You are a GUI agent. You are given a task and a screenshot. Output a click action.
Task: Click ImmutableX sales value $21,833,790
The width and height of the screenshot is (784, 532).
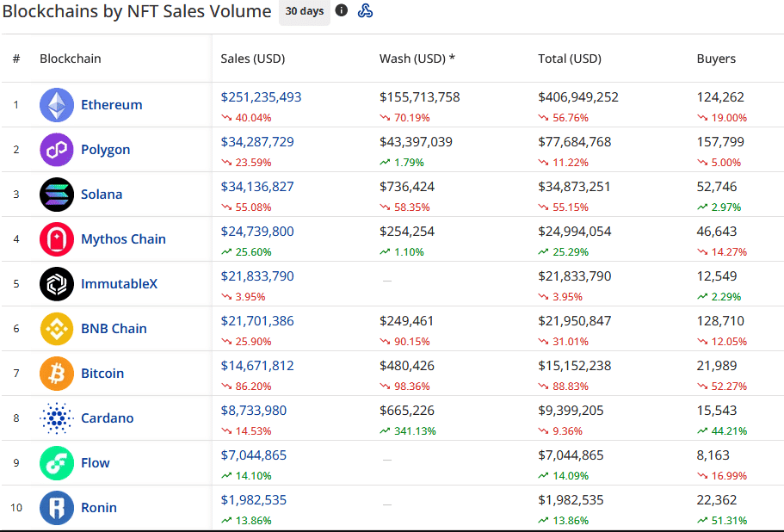[x=257, y=276]
